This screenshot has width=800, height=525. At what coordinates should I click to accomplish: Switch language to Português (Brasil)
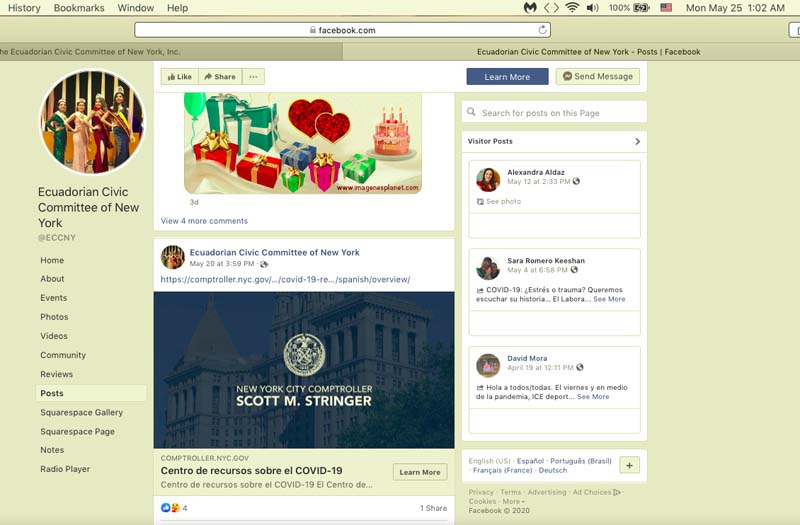coord(581,461)
